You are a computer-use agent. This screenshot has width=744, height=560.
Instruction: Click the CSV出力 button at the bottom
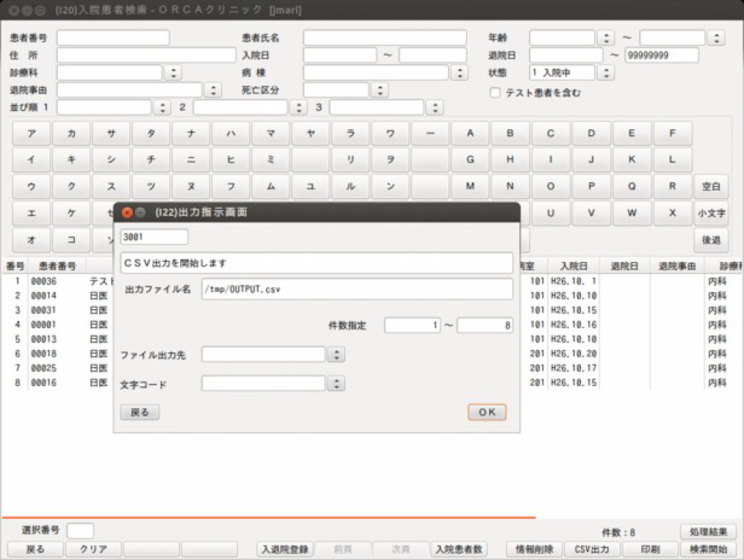pos(591,549)
